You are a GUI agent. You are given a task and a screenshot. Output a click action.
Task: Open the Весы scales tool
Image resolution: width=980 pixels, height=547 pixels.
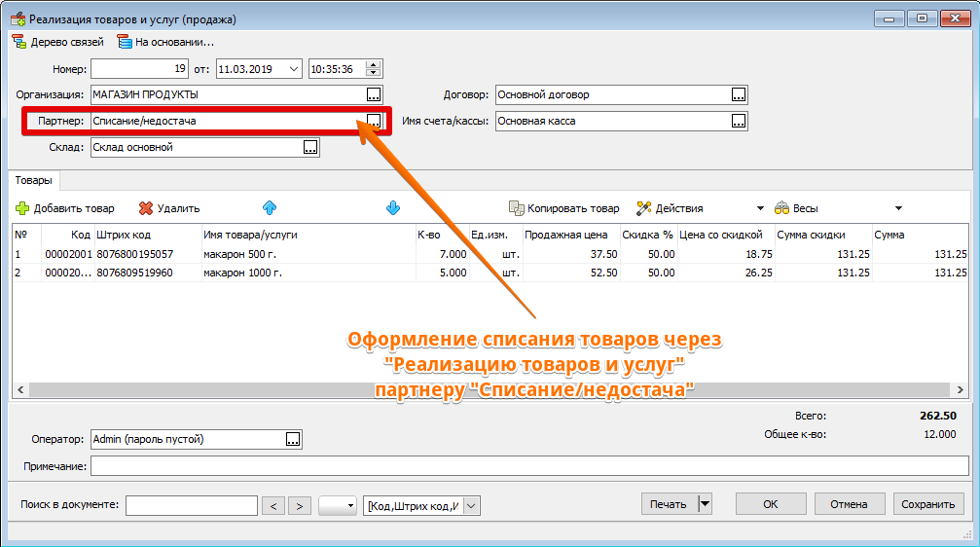pyautogui.click(x=795, y=208)
